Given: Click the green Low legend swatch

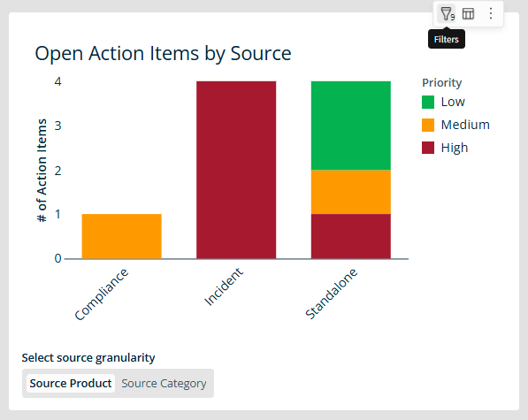Looking at the screenshot, I should click(428, 102).
